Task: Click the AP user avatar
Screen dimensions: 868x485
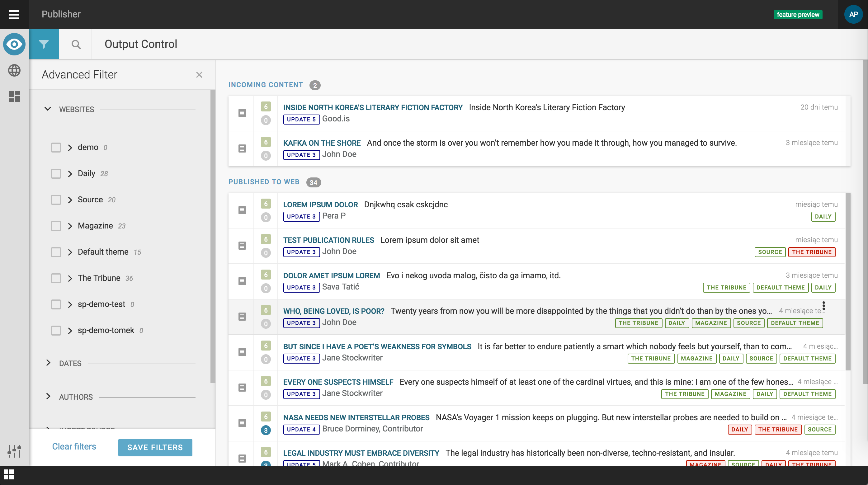Action: [853, 14]
